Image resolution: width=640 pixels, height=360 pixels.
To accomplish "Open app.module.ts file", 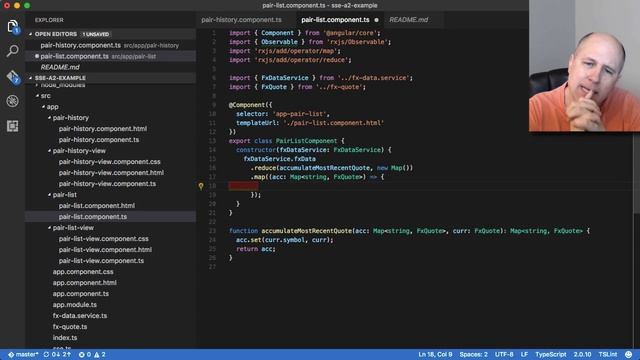I will (x=75, y=305).
